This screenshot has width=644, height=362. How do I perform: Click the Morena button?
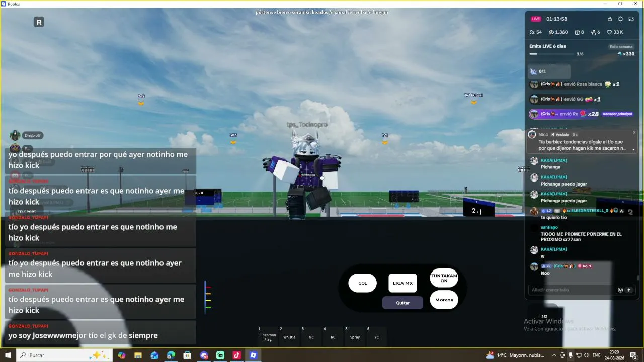(444, 300)
